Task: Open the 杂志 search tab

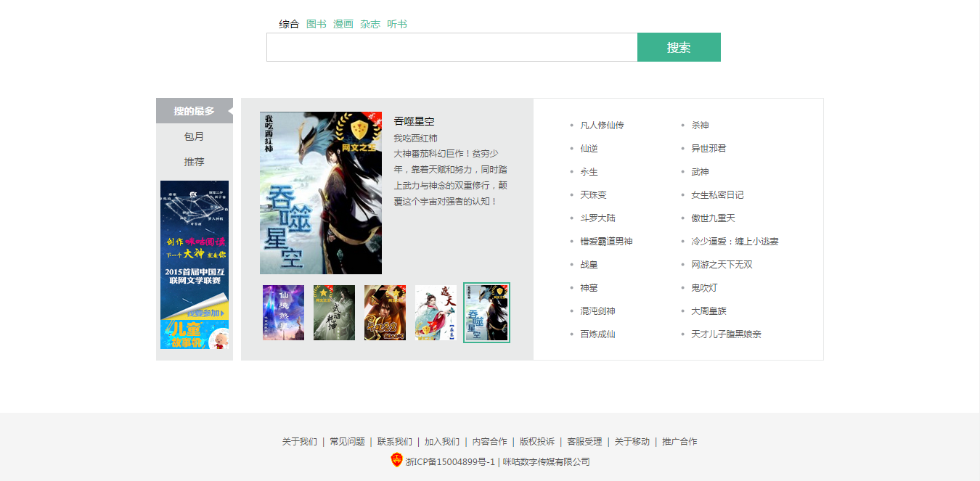Action: click(370, 24)
